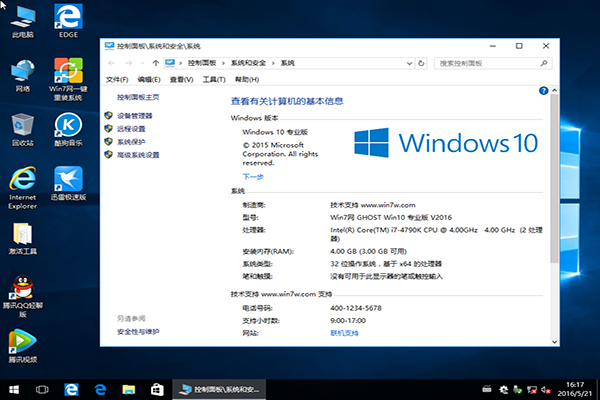Open the 工具(T) menu

213,79
